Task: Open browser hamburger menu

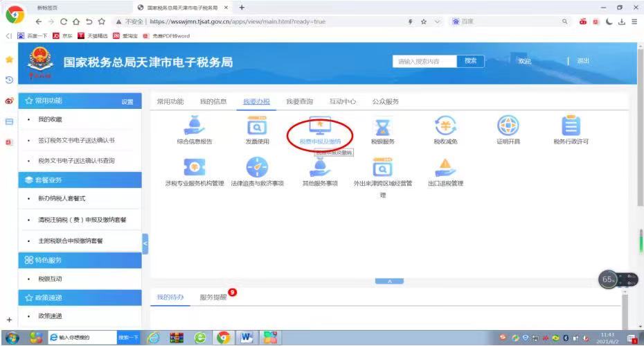Action: coord(634,21)
